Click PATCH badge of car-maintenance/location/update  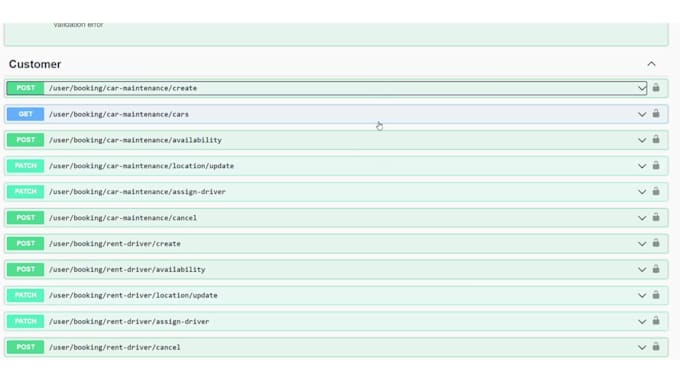(25, 166)
